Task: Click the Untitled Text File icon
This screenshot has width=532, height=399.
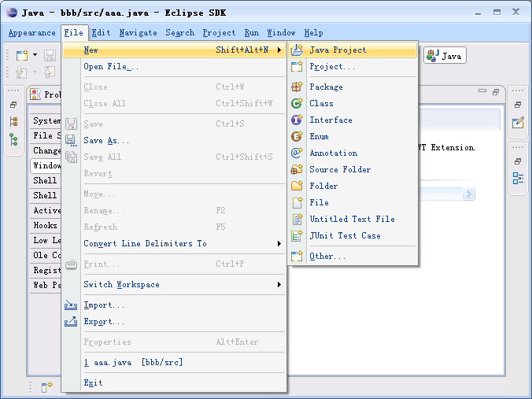Action: coord(297,220)
